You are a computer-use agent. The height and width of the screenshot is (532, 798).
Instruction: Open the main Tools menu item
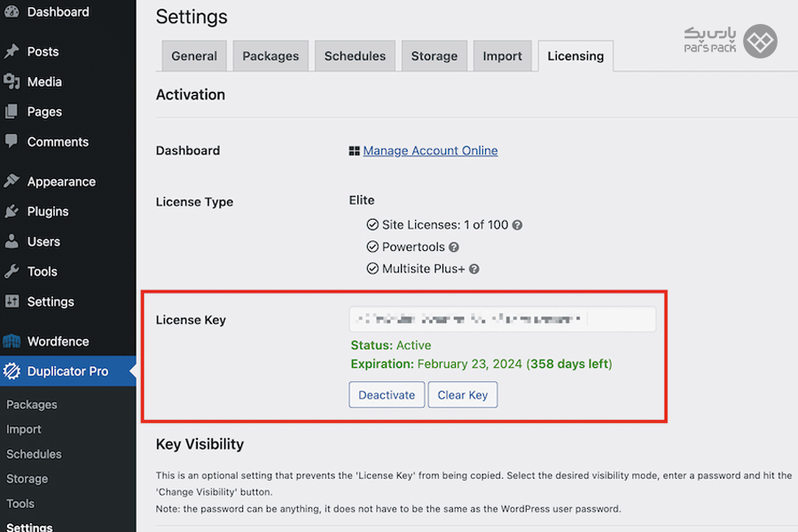43,271
